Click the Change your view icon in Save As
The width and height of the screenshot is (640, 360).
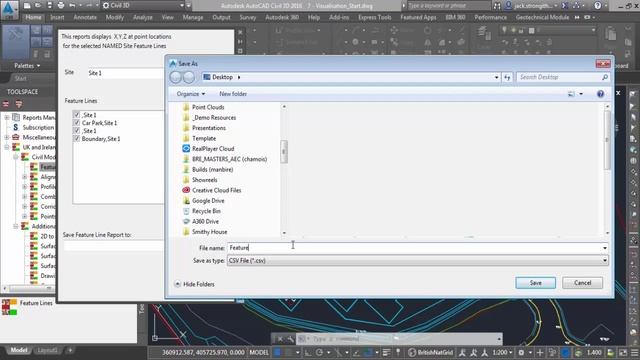coord(571,94)
